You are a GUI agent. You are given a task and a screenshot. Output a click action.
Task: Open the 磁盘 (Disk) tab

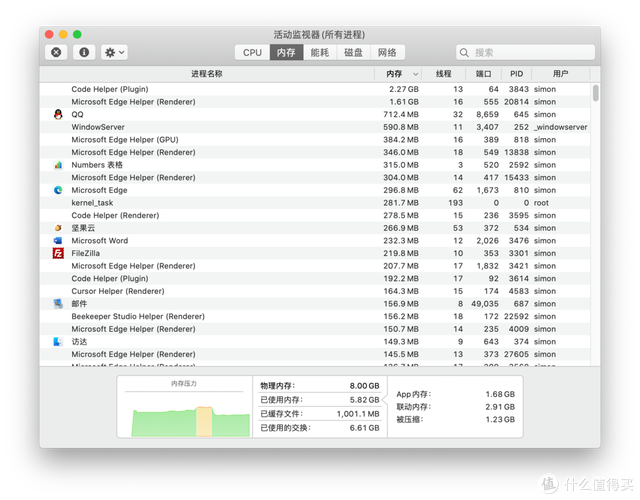[x=353, y=52]
